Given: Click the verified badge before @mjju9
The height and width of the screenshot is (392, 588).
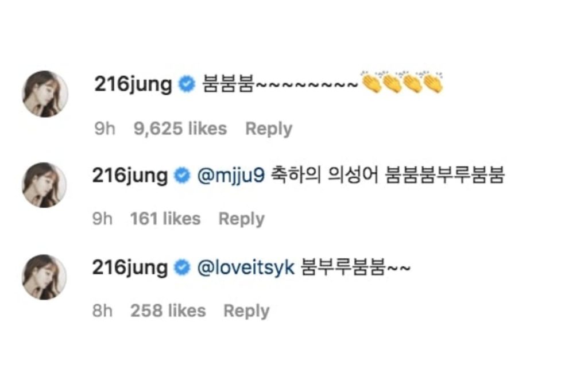Looking at the screenshot, I should click(x=183, y=176).
